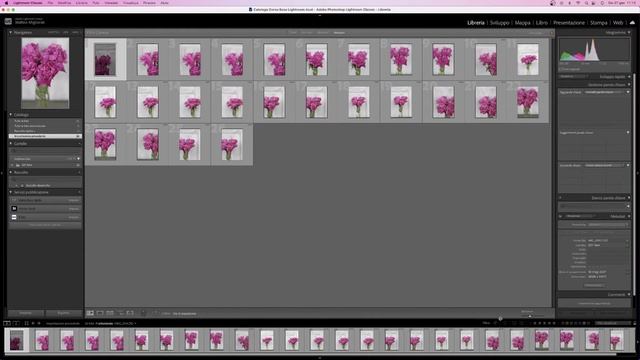This screenshot has width=640, height=360.
Task: Open the Stampa module tab
Action: [x=599, y=23]
